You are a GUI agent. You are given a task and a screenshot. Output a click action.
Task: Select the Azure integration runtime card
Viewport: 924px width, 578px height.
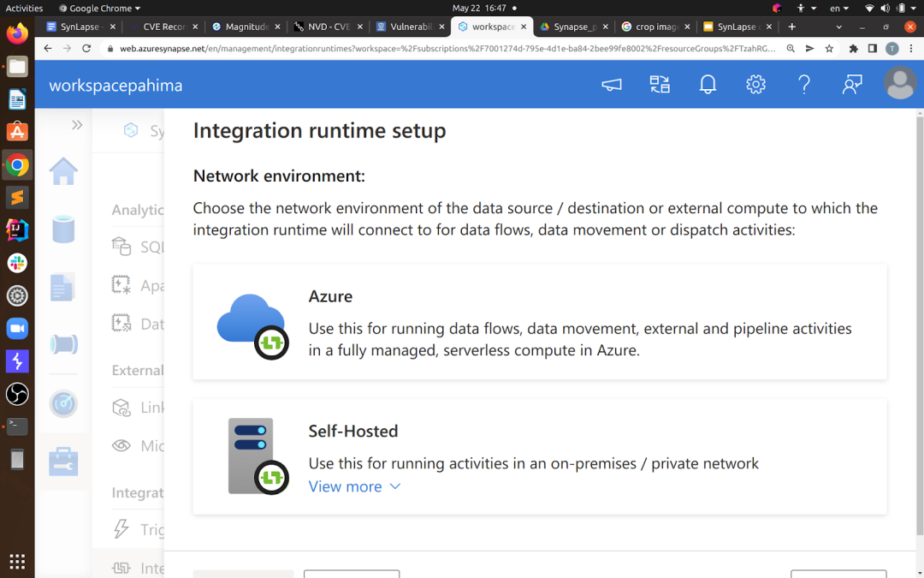coord(540,321)
